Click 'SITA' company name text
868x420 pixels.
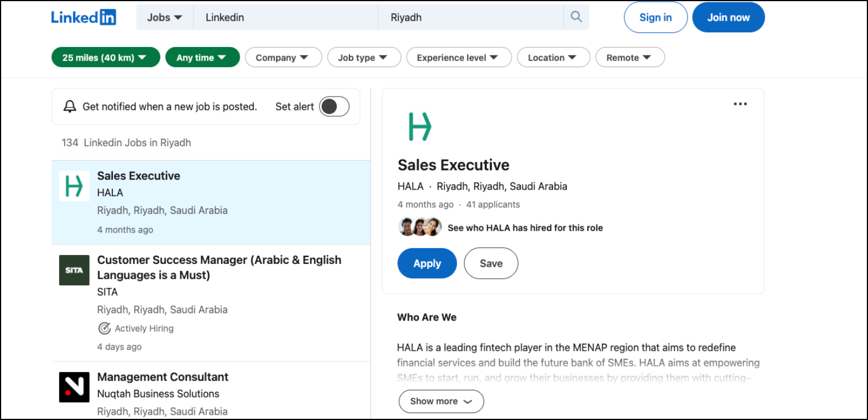pyautogui.click(x=108, y=292)
